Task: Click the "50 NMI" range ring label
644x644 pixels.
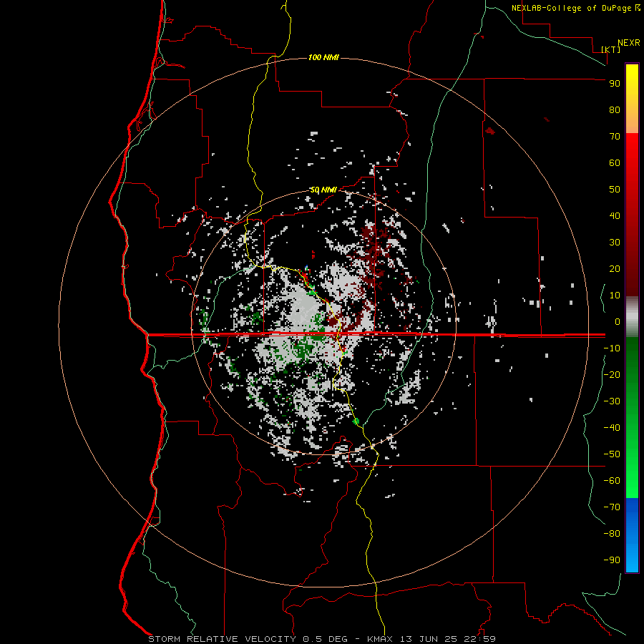Action: point(323,190)
